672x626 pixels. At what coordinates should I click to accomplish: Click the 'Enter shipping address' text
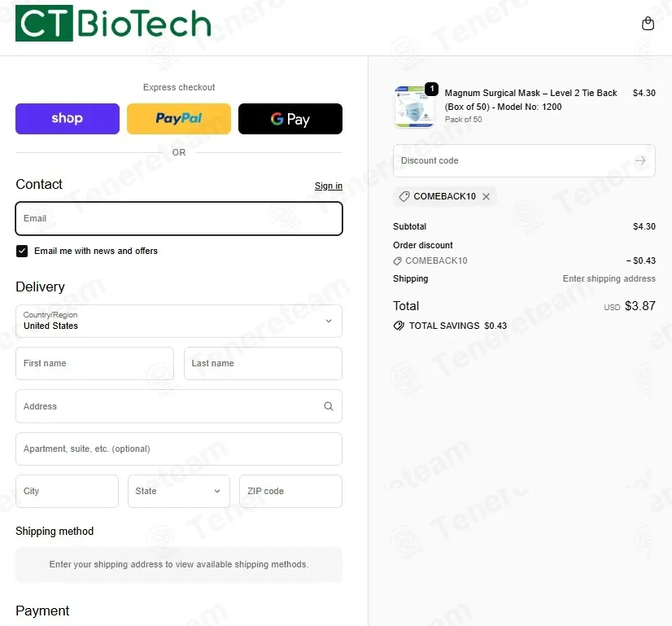[609, 278]
